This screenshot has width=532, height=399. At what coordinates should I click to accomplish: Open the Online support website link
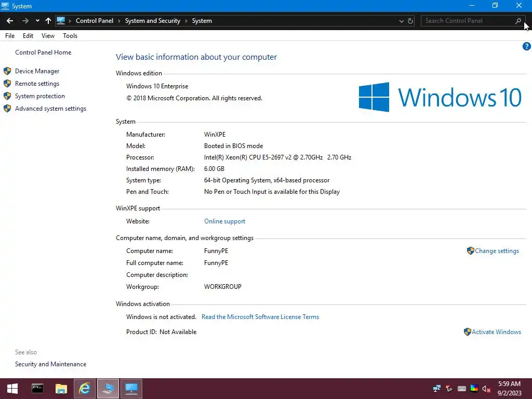point(224,221)
